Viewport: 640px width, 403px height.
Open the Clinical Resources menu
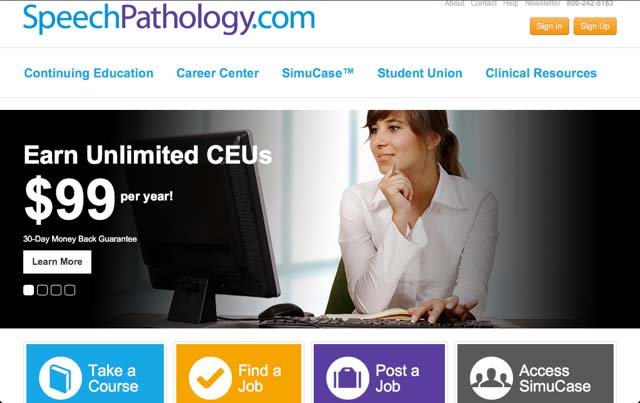(x=541, y=73)
